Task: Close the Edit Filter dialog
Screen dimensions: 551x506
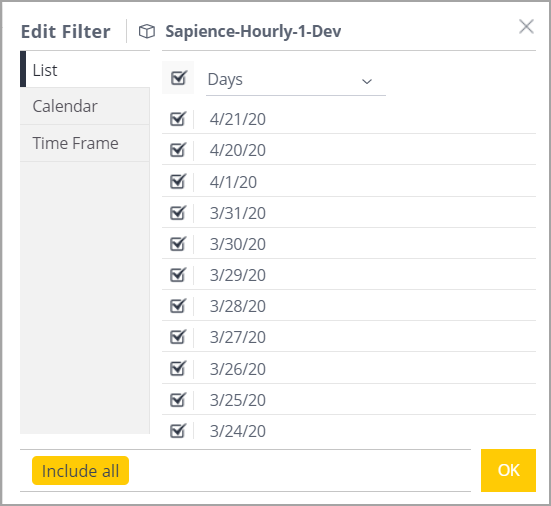Action: coord(526,27)
